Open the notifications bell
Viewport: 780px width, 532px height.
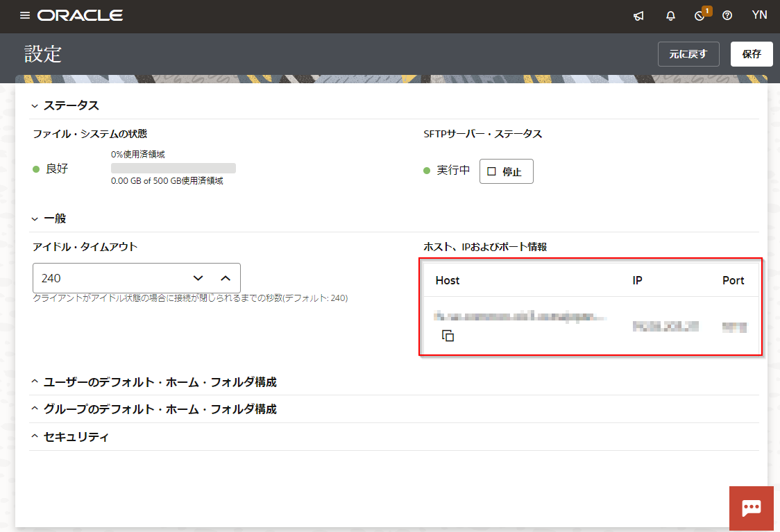670,16
